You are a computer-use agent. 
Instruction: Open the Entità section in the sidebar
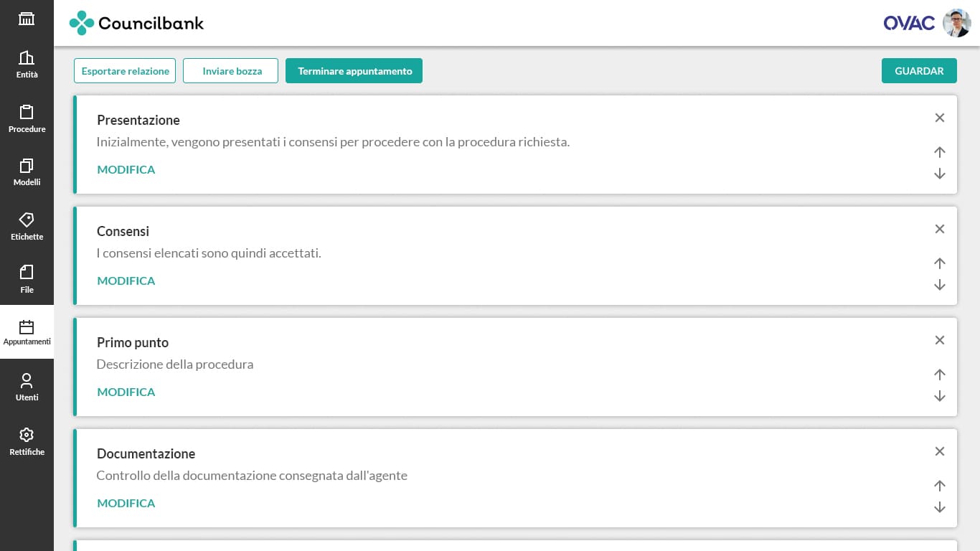(x=27, y=64)
